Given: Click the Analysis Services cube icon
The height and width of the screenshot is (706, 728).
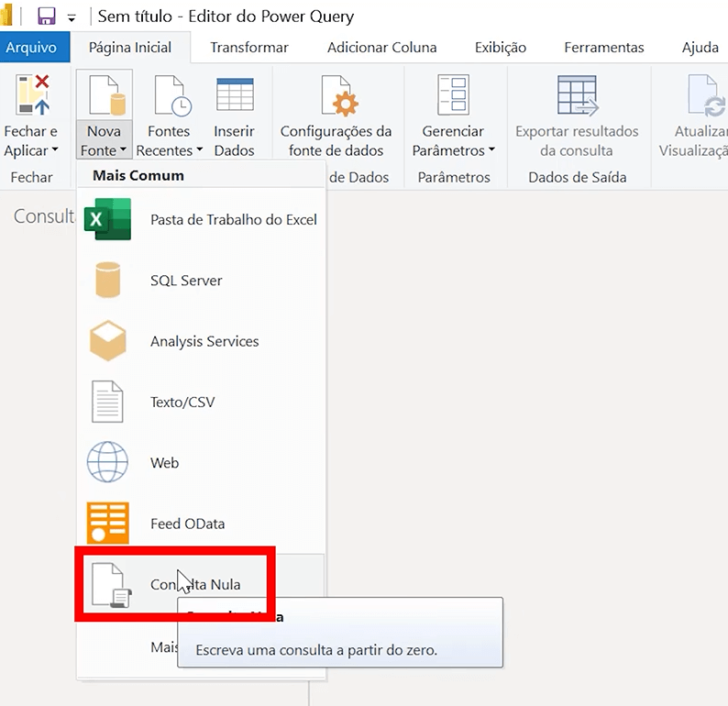Looking at the screenshot, I should tap(107, 340).
